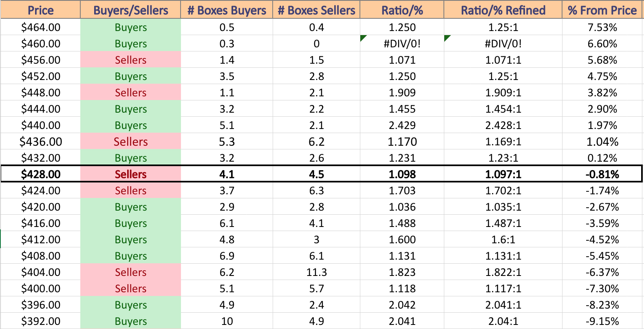
Task: Select the 2.04:1 refined ratio cell
Action: click(503, 321)
